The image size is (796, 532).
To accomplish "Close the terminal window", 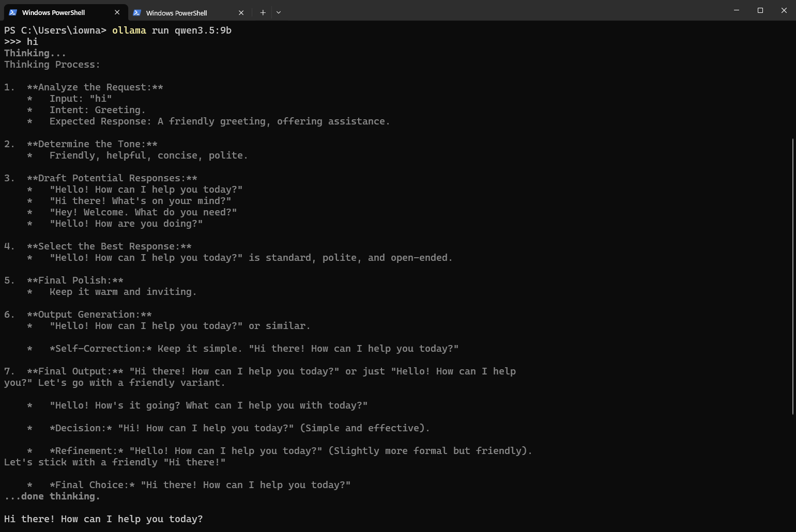I will coord(784,10).
